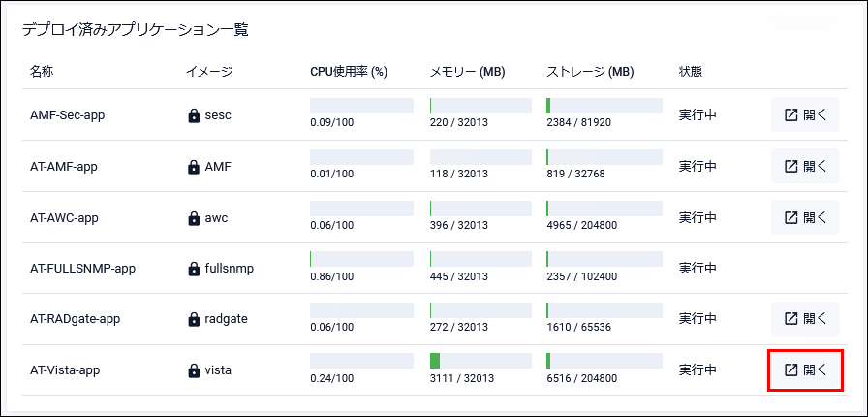Click the lock icon beside AMF image
Viewport: 868px width, 417px height.
tap(194, 167)
